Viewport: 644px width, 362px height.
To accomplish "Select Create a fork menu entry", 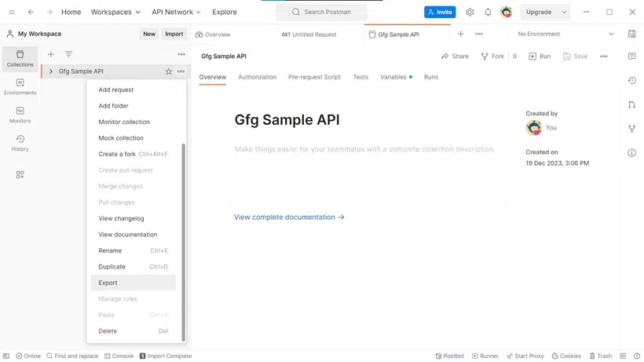I will click(x=133, y=154).
